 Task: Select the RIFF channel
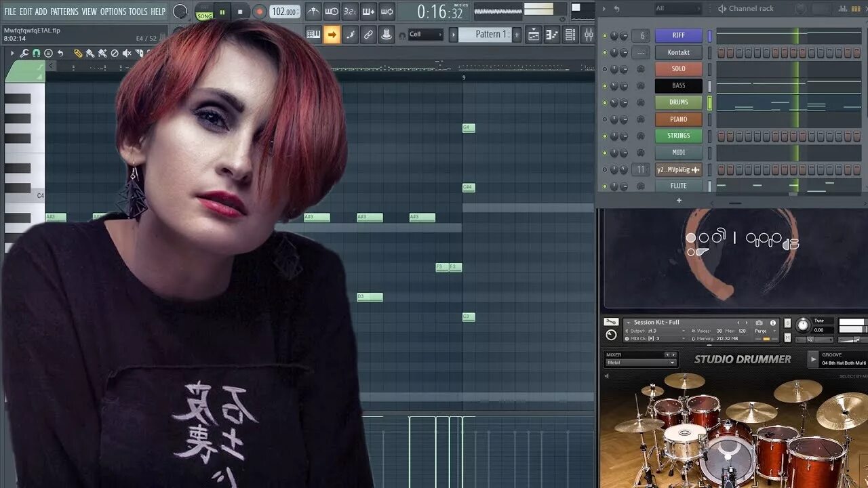click(678, 35)
